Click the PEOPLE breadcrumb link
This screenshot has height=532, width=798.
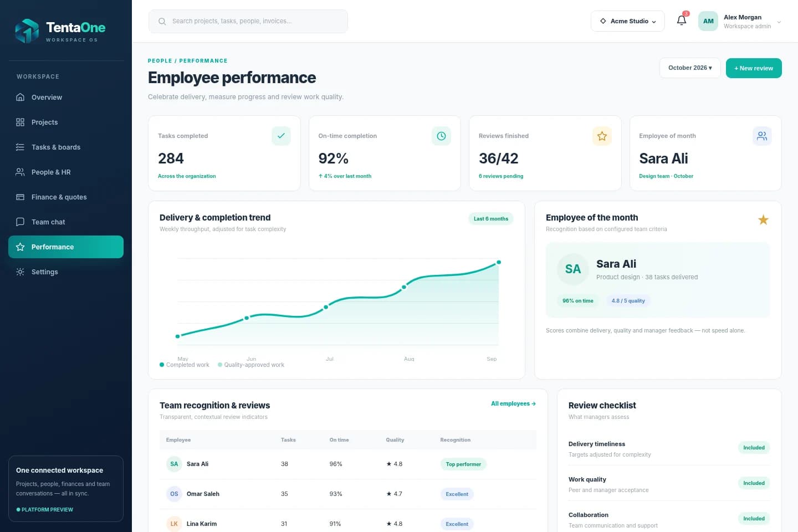(x=160, y=61)
